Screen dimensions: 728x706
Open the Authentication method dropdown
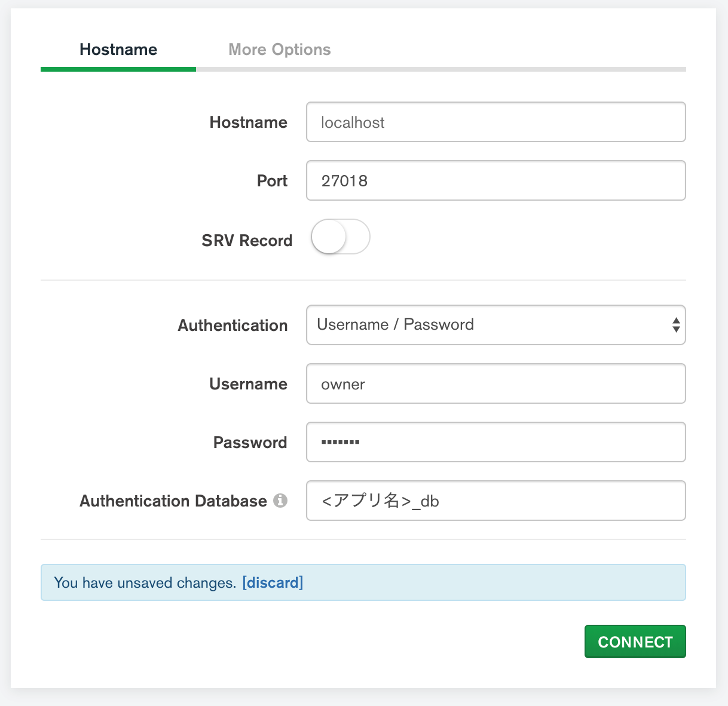[495, 325]
